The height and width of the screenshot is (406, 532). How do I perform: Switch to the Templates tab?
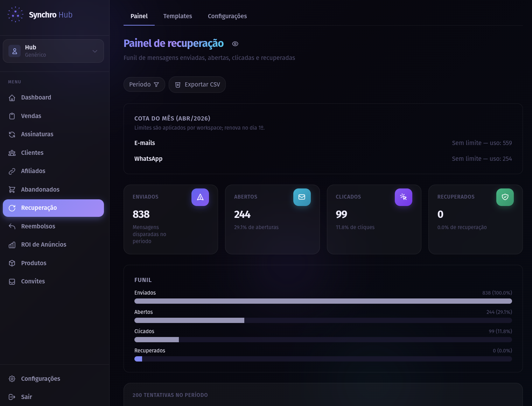coord(177,16)
